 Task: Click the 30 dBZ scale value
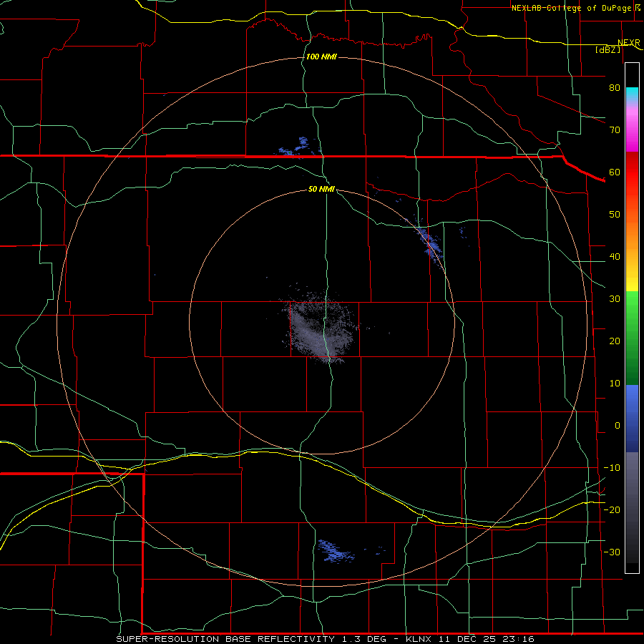(x=615, y=299)
